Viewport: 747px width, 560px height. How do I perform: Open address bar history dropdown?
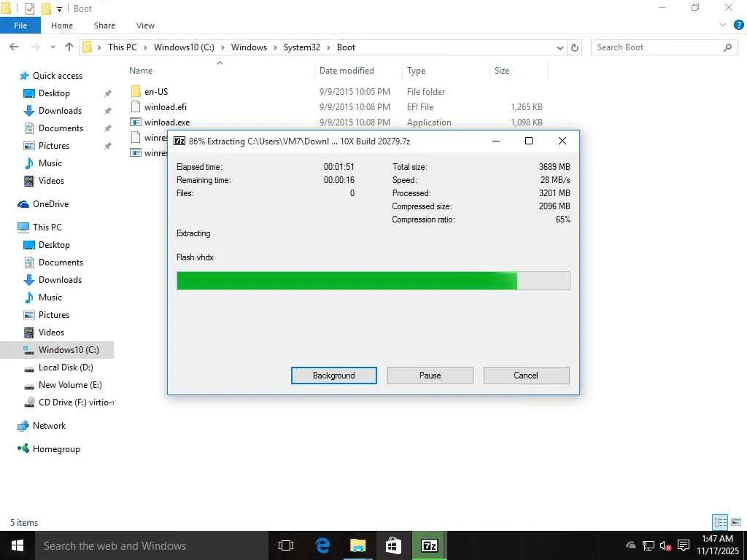tap(560, 47)
